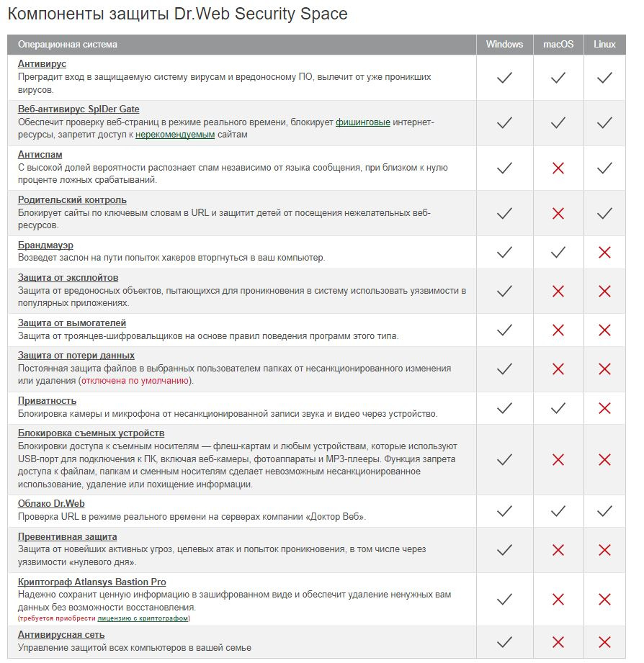The width and height of the screenshot is (644, 663).
Task: Click the macOS column header
Action: (558, 45)
